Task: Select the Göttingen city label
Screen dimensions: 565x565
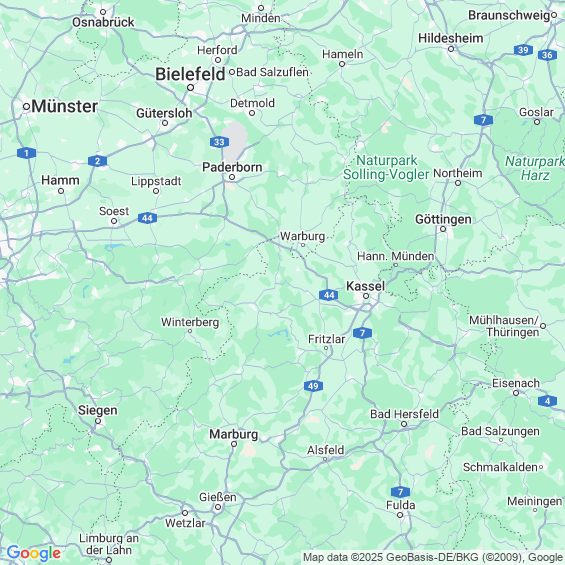Action: coord(443,219)
